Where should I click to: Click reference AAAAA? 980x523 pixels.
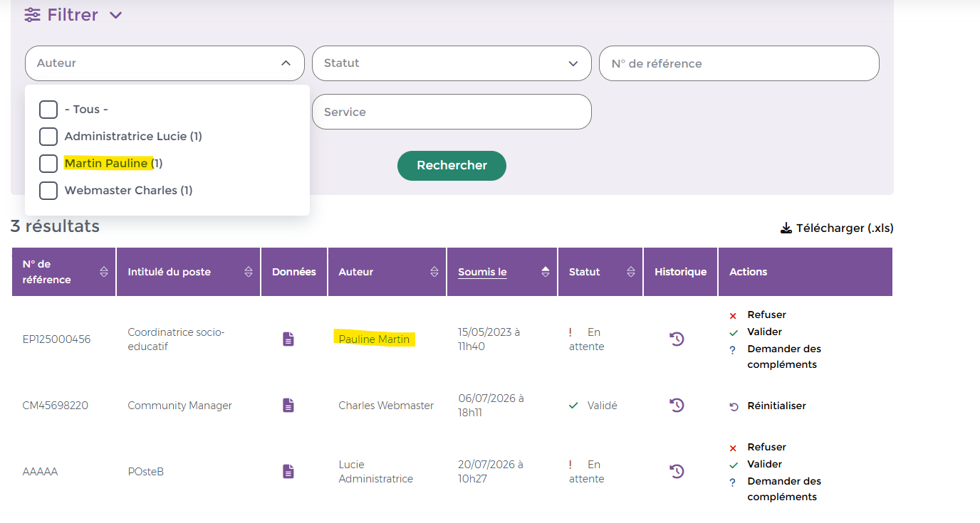(40, 472)
